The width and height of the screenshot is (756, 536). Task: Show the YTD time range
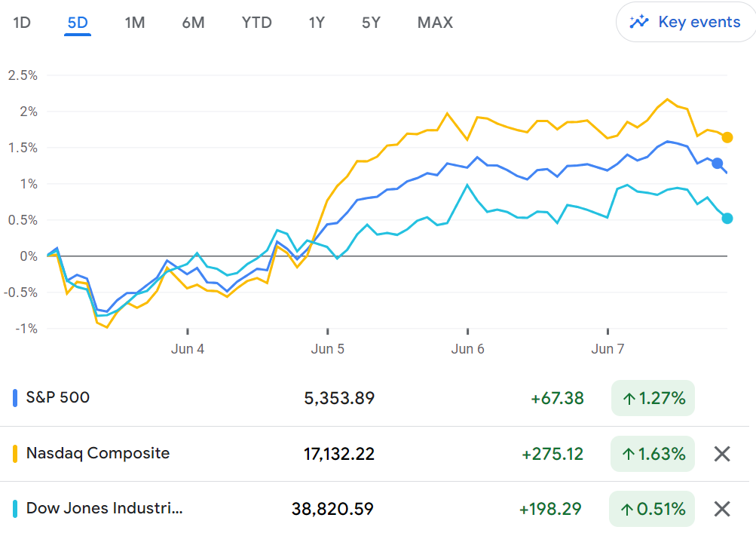coord(256,23)
